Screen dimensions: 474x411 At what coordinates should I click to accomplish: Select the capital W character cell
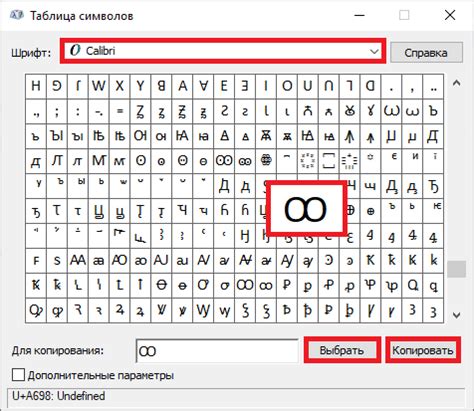tap(99, 86)
